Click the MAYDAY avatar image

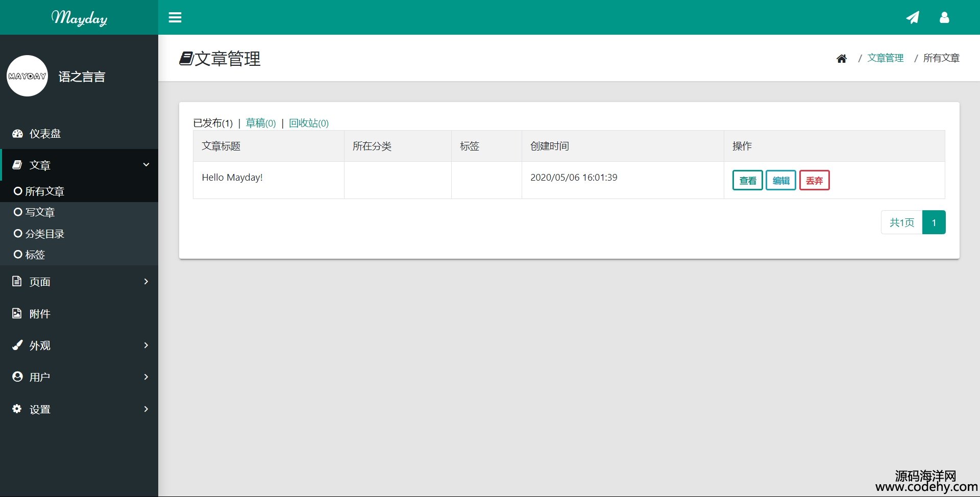tap(28, 76)
